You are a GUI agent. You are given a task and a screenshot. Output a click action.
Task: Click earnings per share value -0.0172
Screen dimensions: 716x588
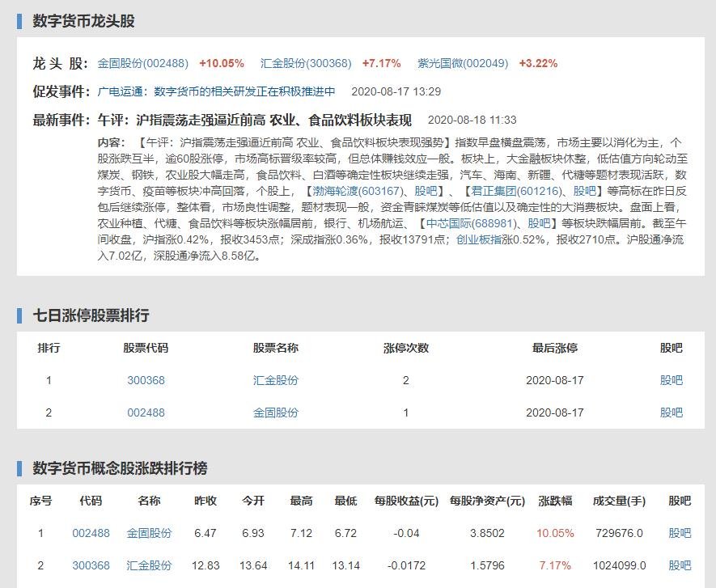click(x=406, y=565)
